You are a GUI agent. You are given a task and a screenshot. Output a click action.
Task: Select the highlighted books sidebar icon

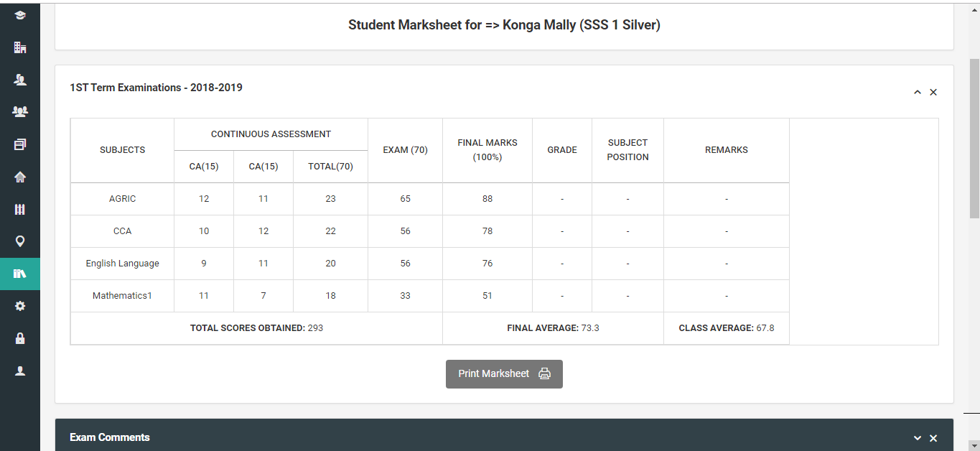20,274
